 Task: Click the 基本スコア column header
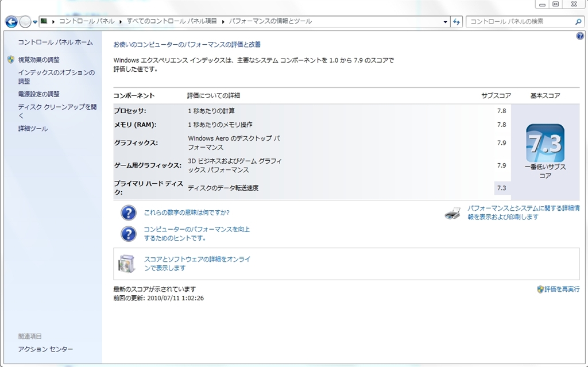(545, 96)
